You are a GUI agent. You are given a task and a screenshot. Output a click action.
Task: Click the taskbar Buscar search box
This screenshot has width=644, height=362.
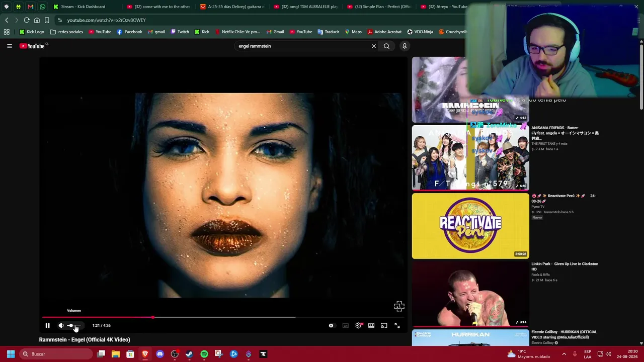57,354
